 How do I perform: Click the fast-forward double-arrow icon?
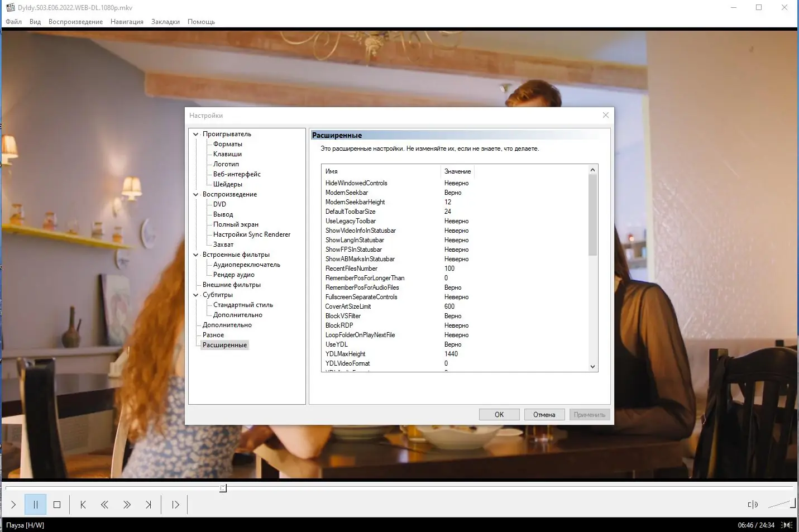pos(127,505)
